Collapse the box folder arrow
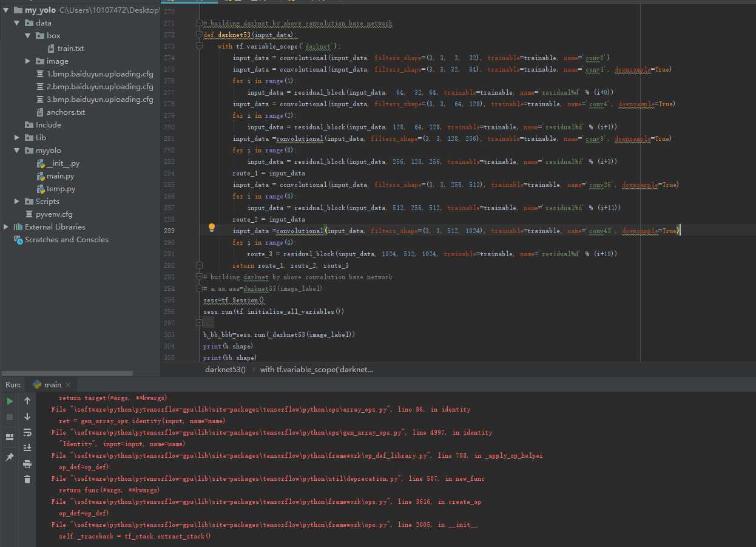Screen dimensions: 756x547 point(29,36)
